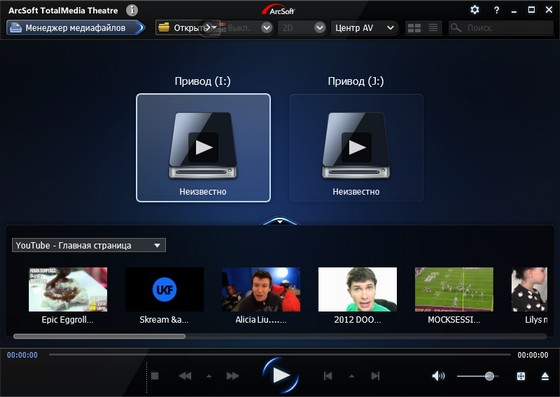Click the elapsed time 00:00:00 display
This screenshot has height=397, width=560.
22,355
